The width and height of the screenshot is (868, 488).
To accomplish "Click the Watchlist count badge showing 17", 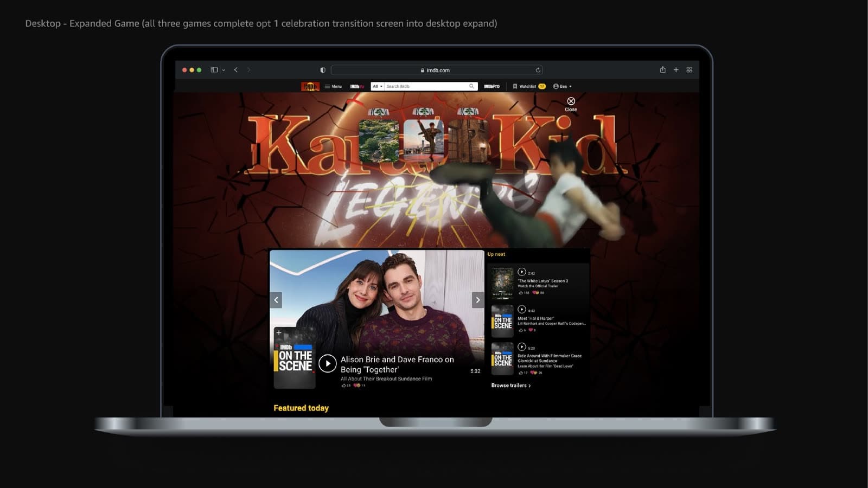I will click(x=542, y=86).
